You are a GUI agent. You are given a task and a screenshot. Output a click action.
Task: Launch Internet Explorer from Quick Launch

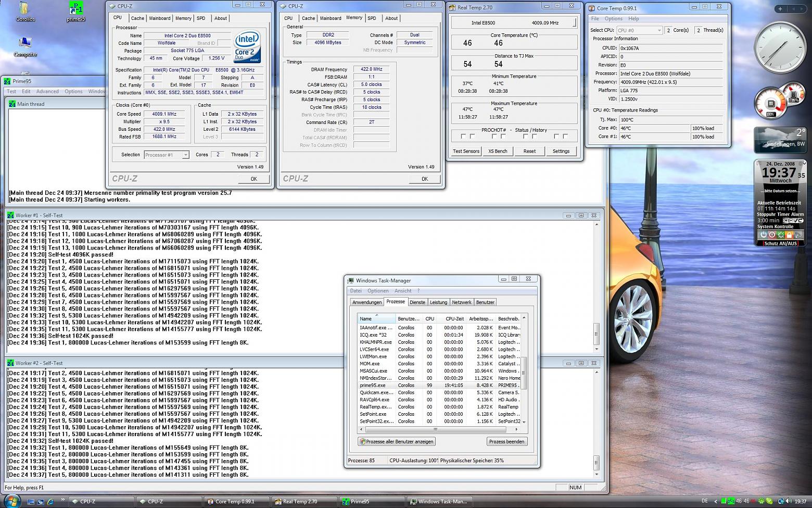click(x=50, y=501)
